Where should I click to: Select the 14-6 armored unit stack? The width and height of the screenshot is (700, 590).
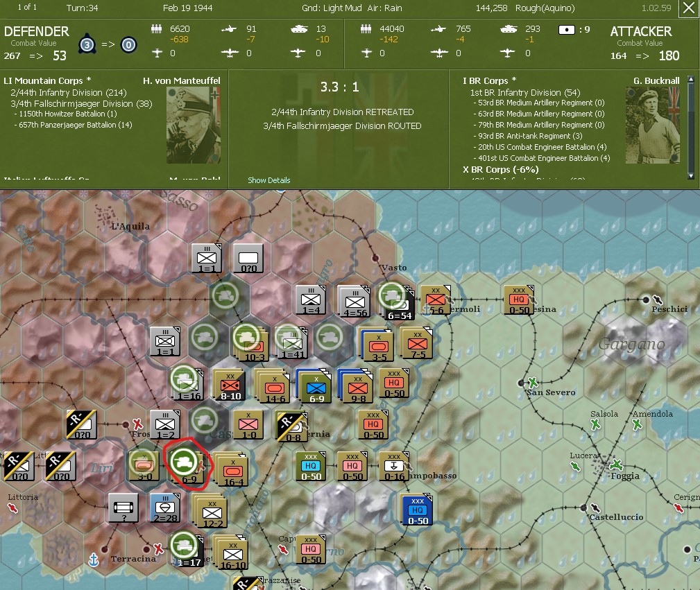[x=274, y=388]
